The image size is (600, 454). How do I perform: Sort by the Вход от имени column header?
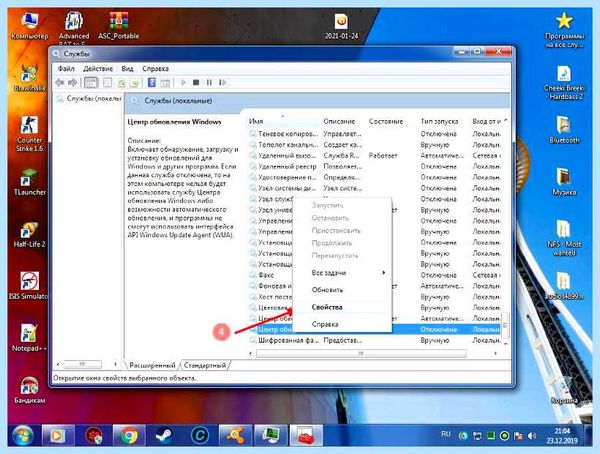tap(487, 121)
